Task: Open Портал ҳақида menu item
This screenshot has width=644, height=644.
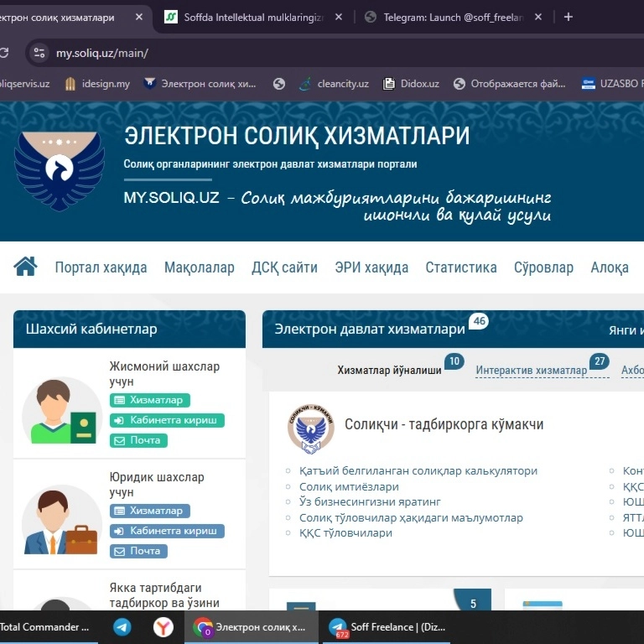Action: (101, 267)
